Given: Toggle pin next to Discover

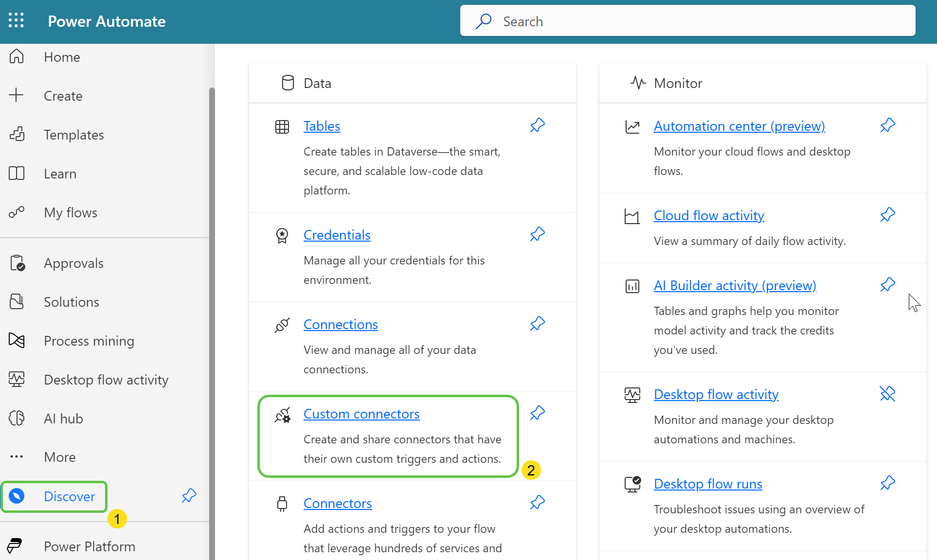Looking at the screenshot, I should [x=189, y=496].
